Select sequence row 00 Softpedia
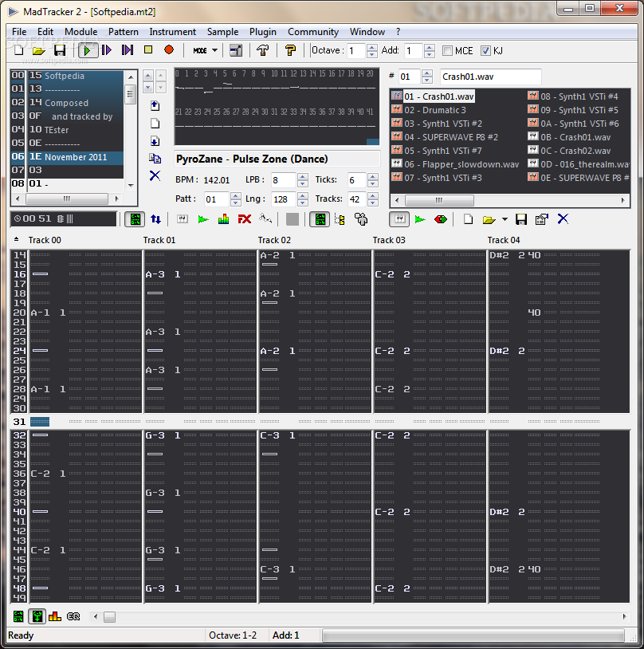 [x=67, y=75]
